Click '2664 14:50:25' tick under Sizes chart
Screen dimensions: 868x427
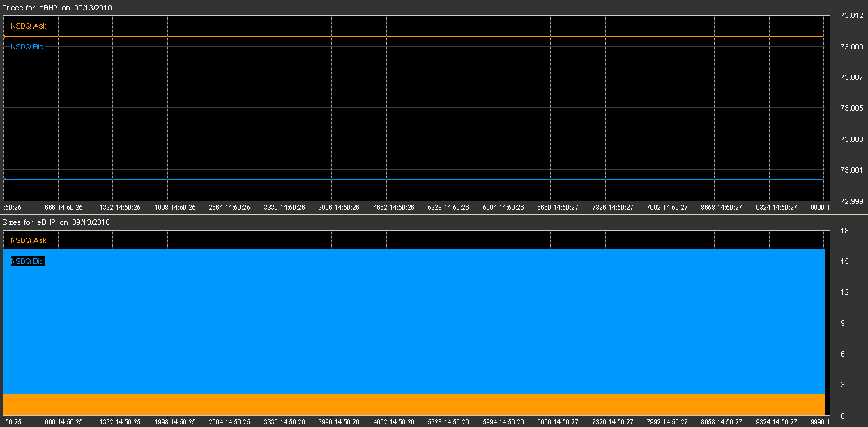point(229,422)
